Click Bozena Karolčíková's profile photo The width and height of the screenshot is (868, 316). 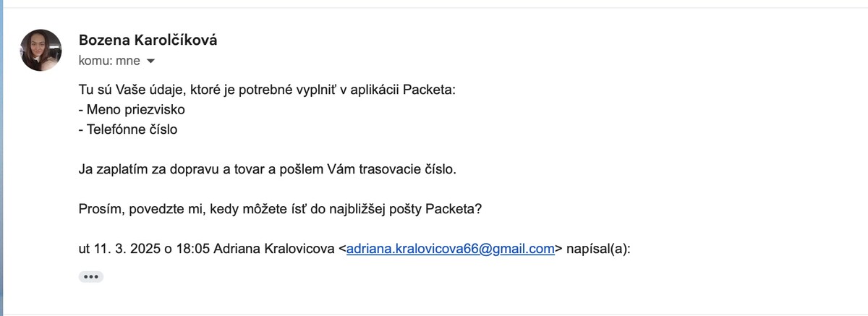41,50
